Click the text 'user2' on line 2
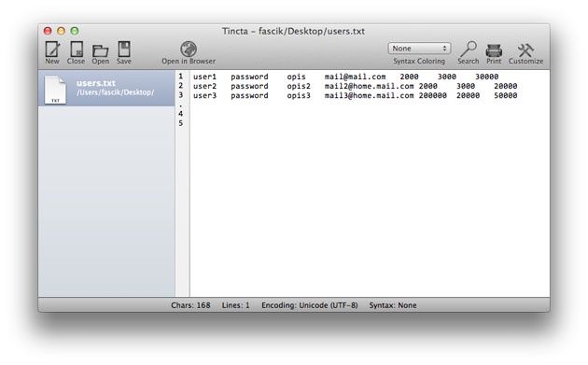Screen dimensions: 588x365 204,86
